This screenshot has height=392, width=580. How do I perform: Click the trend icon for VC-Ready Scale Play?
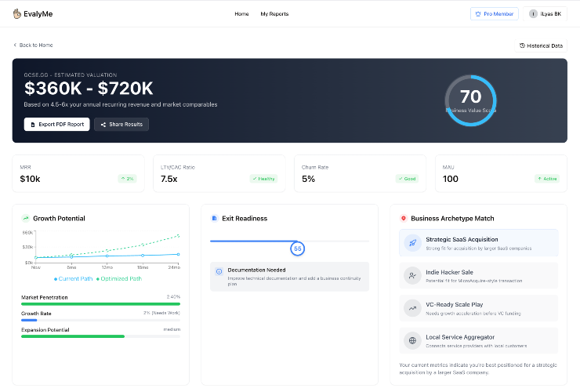pyautogui.click(x=412, y=308)
